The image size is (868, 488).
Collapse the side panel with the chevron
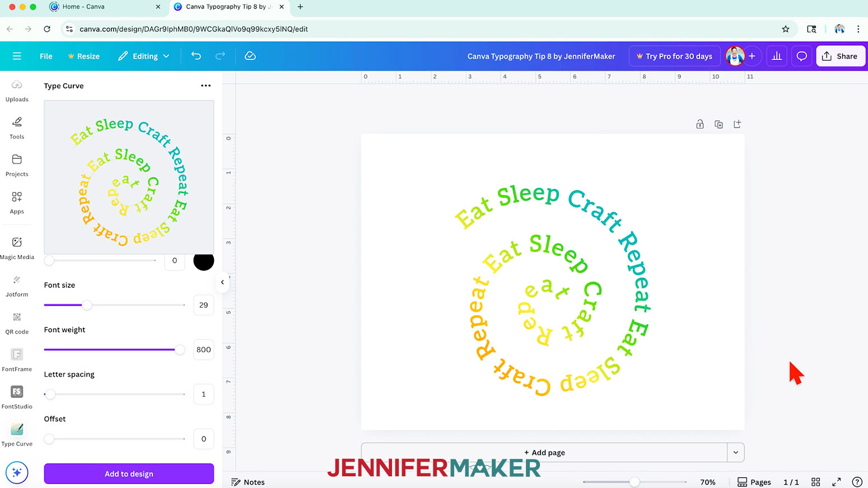click(x=222, y=282)
